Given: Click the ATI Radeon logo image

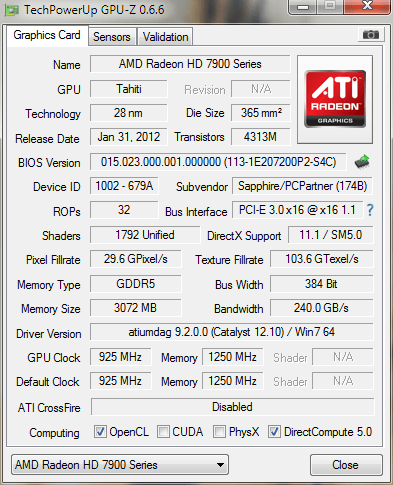Looking at the screenshot, I should coord(335,99).
